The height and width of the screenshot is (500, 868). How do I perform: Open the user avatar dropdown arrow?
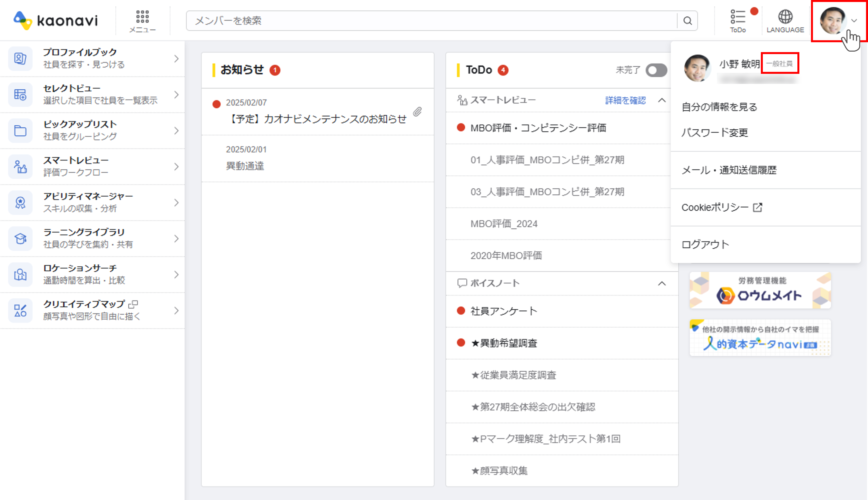point(854,21)
